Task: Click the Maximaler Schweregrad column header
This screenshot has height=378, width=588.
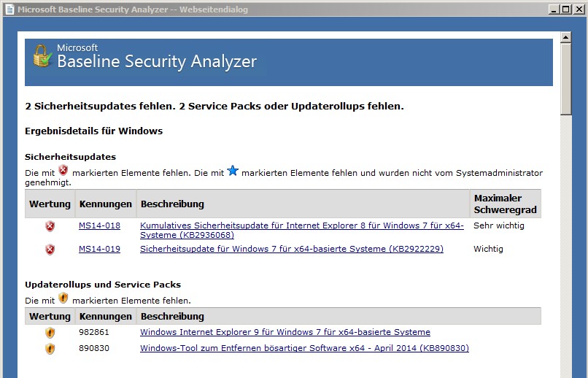Action: 505,204
